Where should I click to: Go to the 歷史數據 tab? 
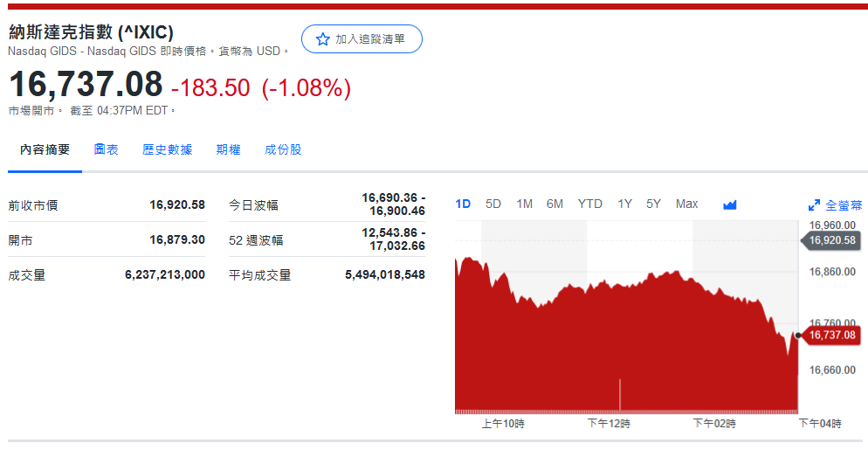[x=167, y=149]
